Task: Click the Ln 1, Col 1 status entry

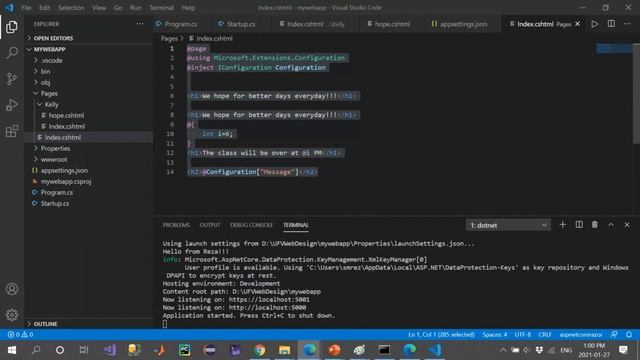Action: click(x=441, y=334)
